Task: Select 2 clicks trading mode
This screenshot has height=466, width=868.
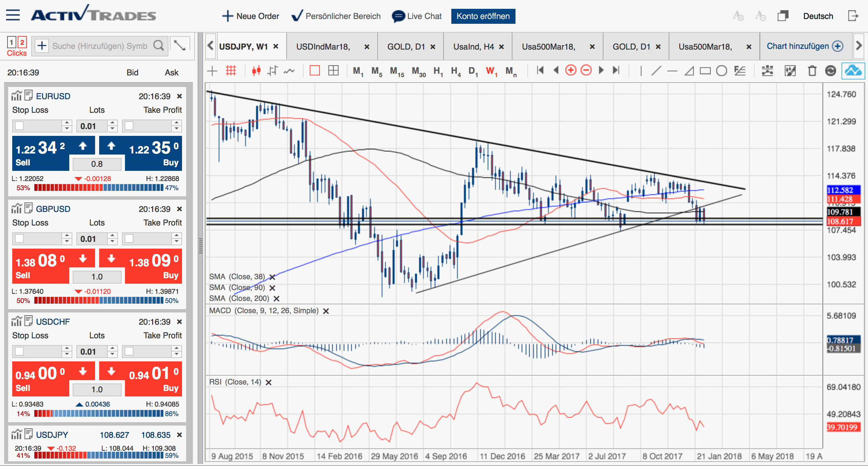Action: (22, 42)
